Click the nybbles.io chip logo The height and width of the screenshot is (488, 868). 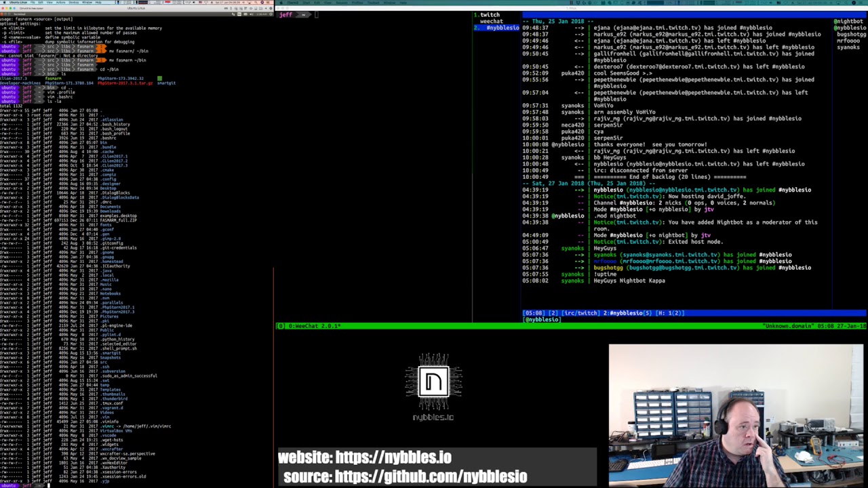pos(434,382)
